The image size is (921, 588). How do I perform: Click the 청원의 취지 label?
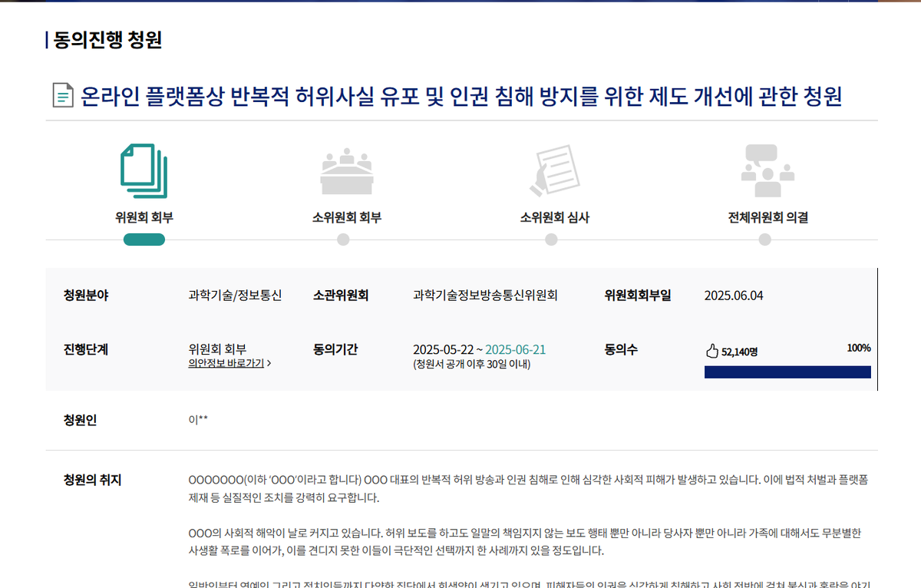point(92,481)
